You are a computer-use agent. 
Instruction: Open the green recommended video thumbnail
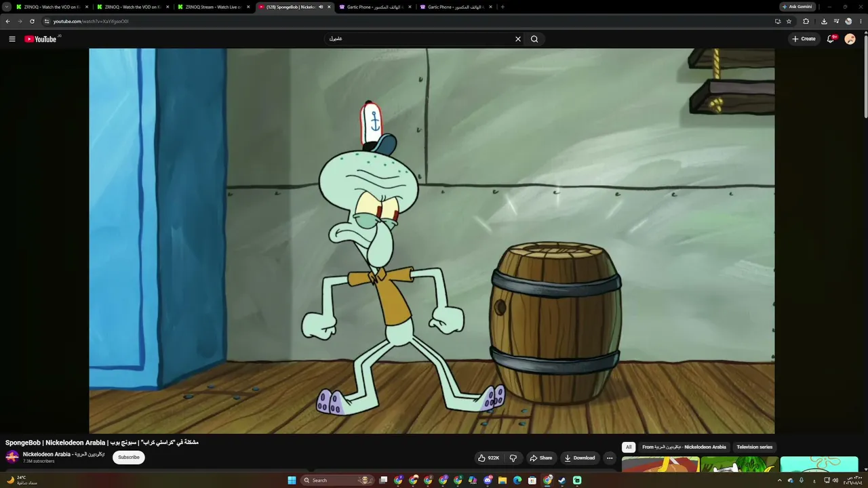click(740, 465)
